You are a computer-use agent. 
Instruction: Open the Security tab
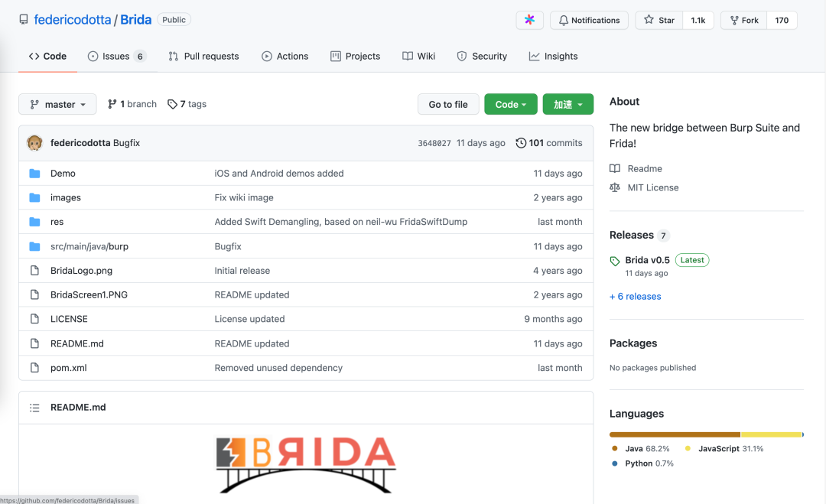coord(482,57)
